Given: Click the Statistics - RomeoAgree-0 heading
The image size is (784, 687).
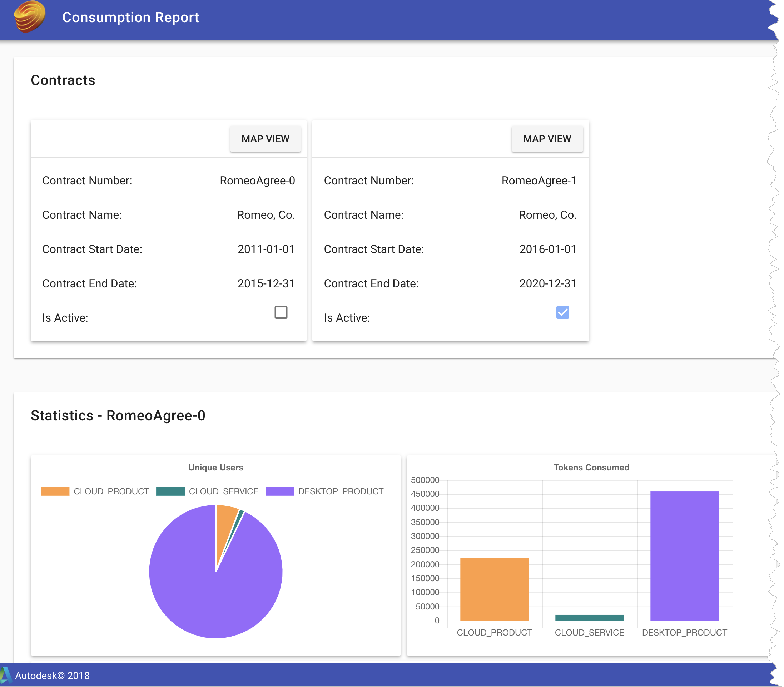Looking at the screenshot, I should pos(118,416).
